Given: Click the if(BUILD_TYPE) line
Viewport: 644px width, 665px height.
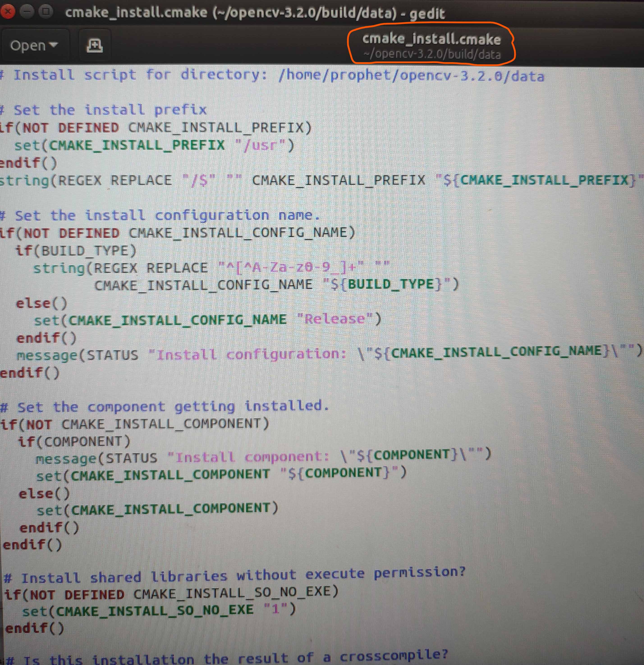Looking at the screenshot, I should (76, 251).
